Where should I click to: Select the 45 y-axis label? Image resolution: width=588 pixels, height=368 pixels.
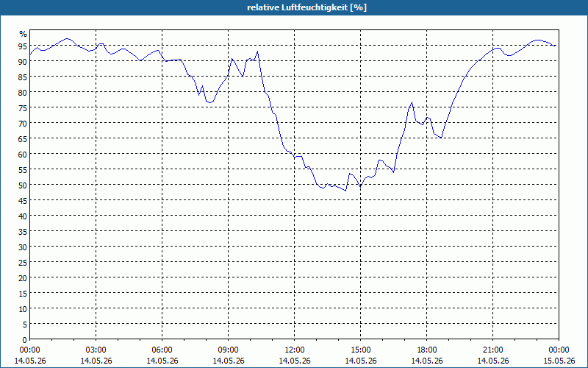(x=23, y=201)
